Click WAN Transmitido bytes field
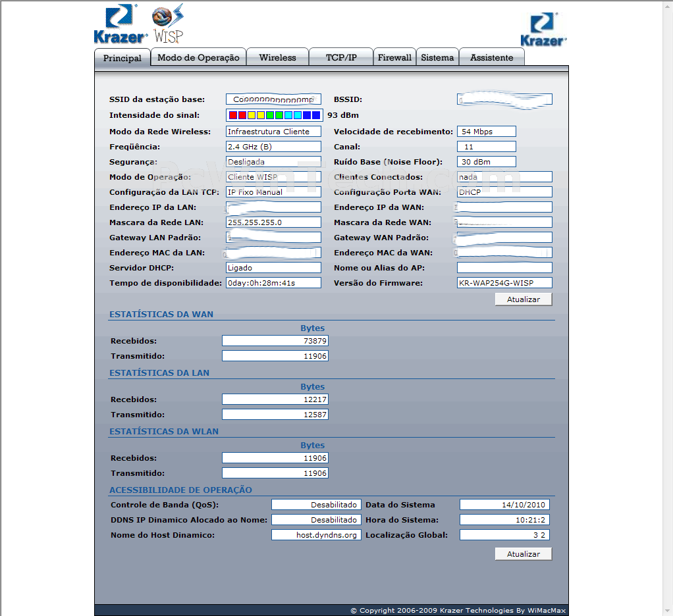Viewport: 673px width, 616px height. pyautogui.click(x=275, y=355)
